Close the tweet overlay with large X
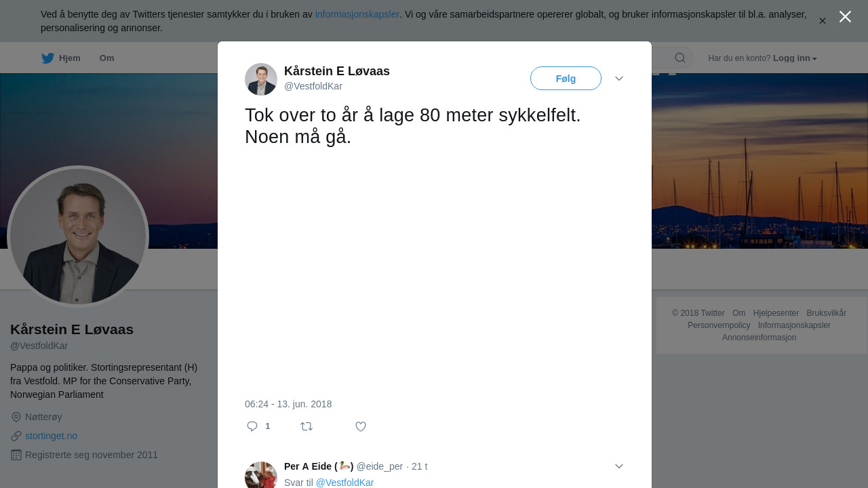Image resolution: width=868 pixels, height=488 pixels. click(x=845, y=17)
